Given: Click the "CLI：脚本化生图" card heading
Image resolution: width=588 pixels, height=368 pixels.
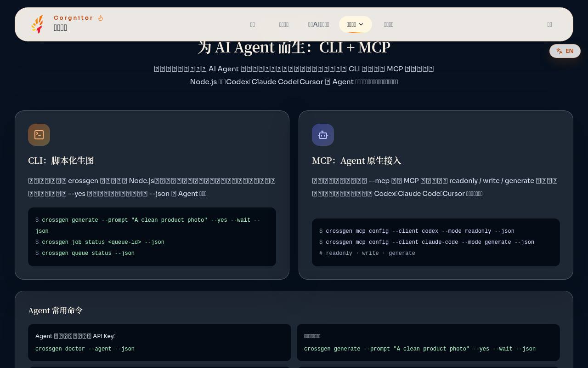Looking at the screenshot, I should click(61, 161).
